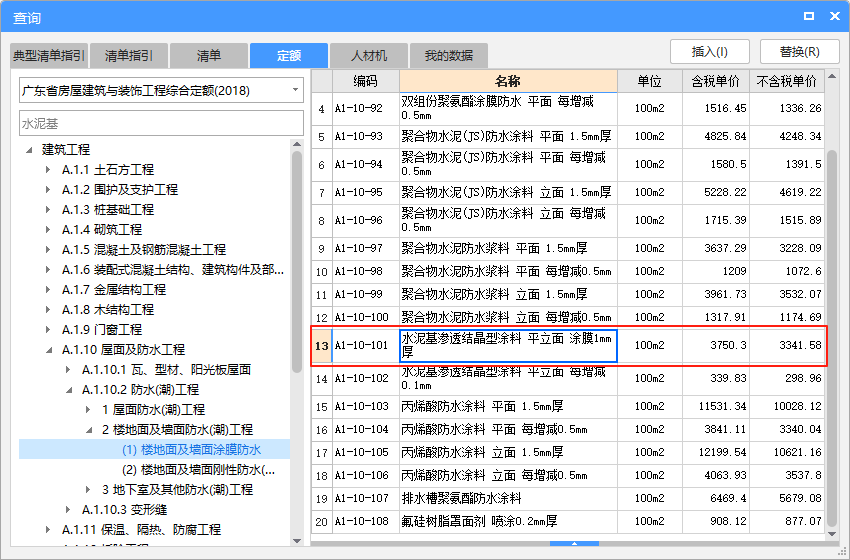Select row 聚合物水泥防水浆料 平面 1.5mm厚
Viewport: 850px width, 560px height.
point(568,248)
